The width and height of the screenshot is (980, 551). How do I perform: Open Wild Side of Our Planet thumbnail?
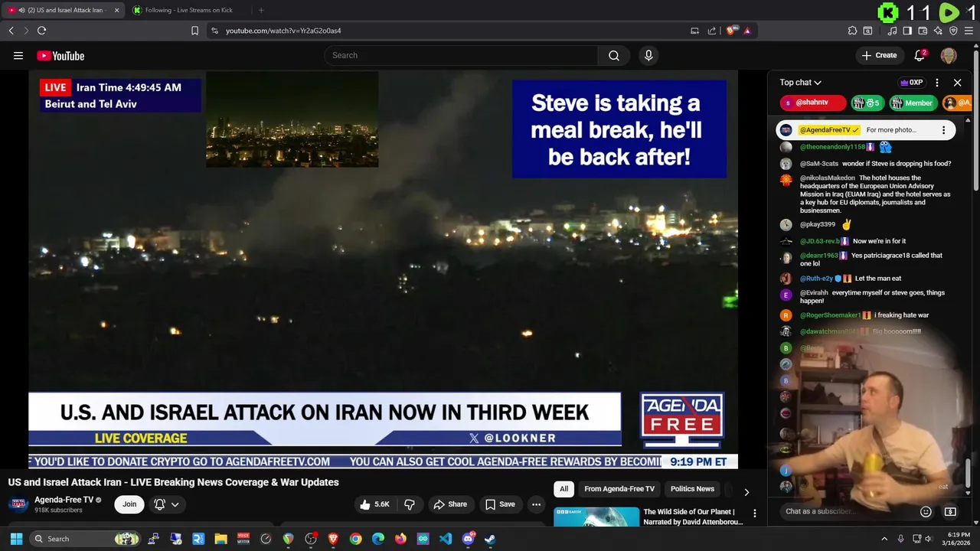click(x=596, y=517)
